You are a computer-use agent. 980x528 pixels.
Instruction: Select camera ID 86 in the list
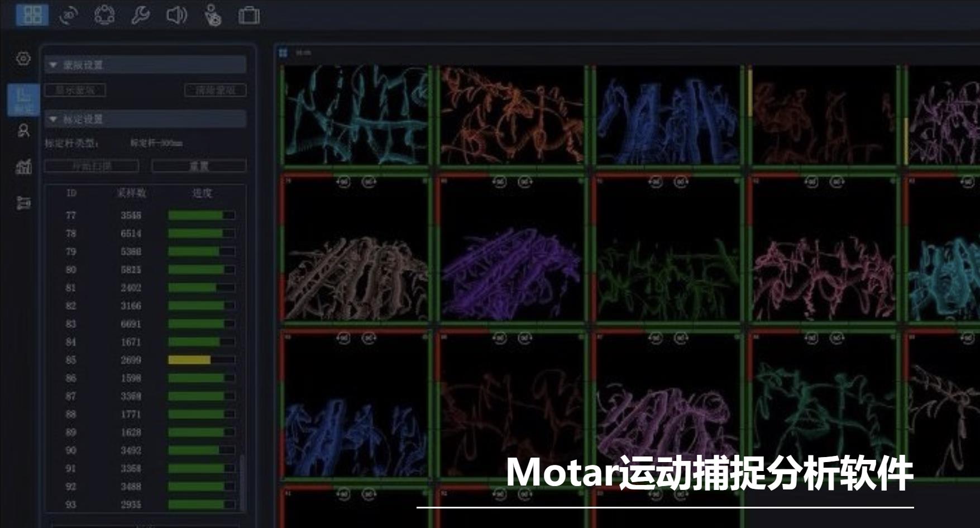pyautogui.click(x=71, y=378)
